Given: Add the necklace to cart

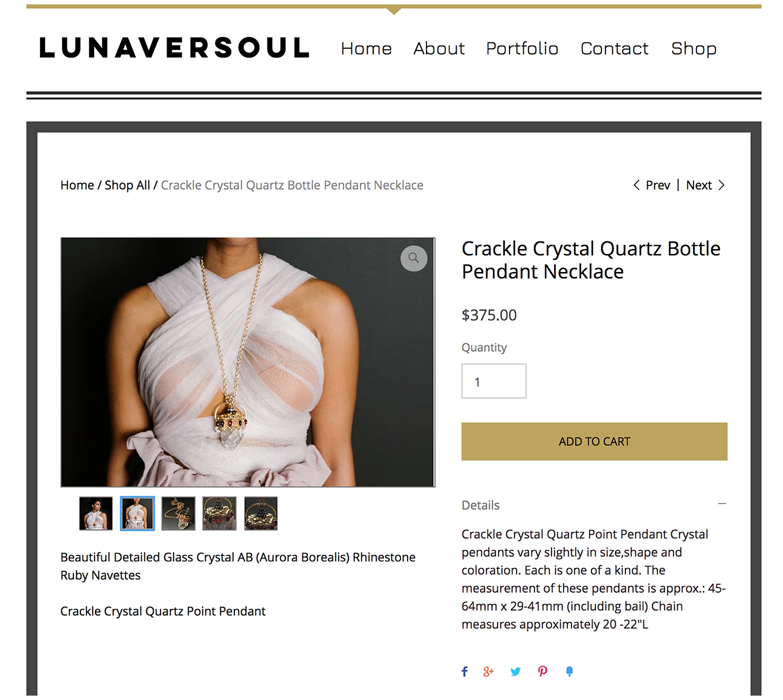Looking at the screenshot, I should (x=594, y=441).
